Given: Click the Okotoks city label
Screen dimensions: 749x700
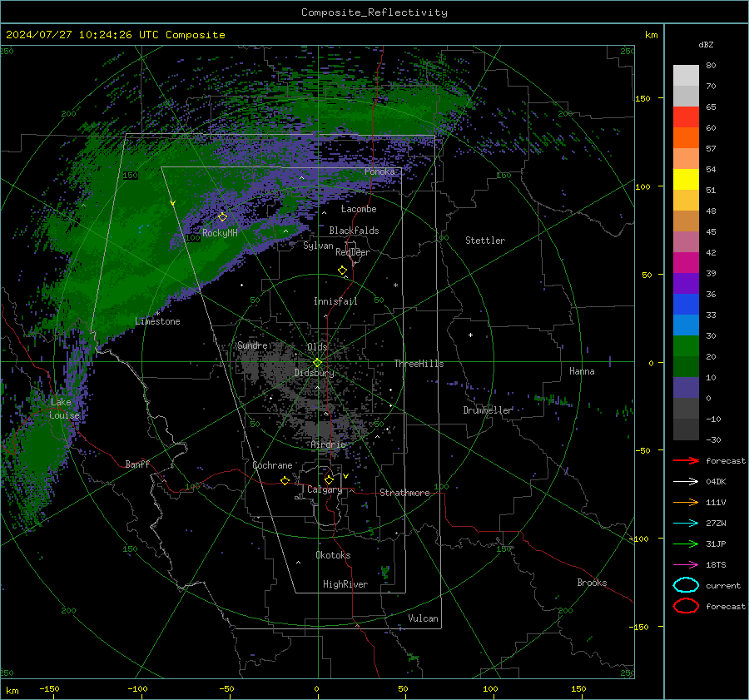Looking at the screenshot, I should point(333,555).
